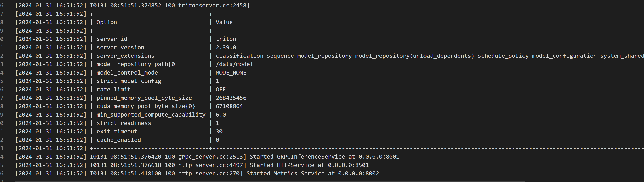Click the server_id value triton
Viewport: 644px width, 182px height.
tap(226, 39)
